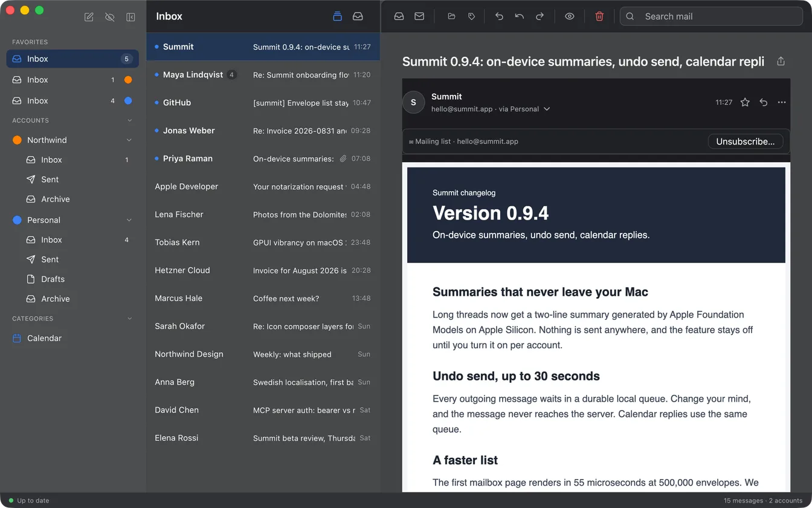
Task: Click the thread count badge beside Maya Lindqvist
Action: tap(231, 75)
